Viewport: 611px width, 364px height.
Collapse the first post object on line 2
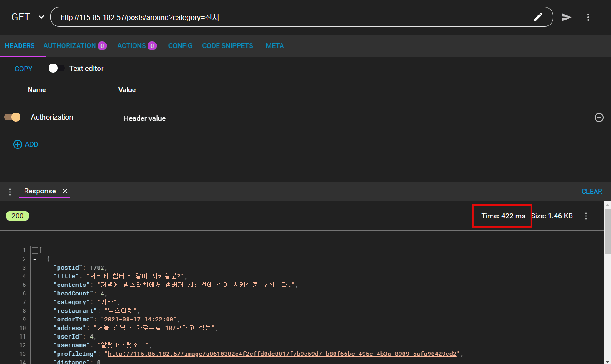tap(34, 259)
